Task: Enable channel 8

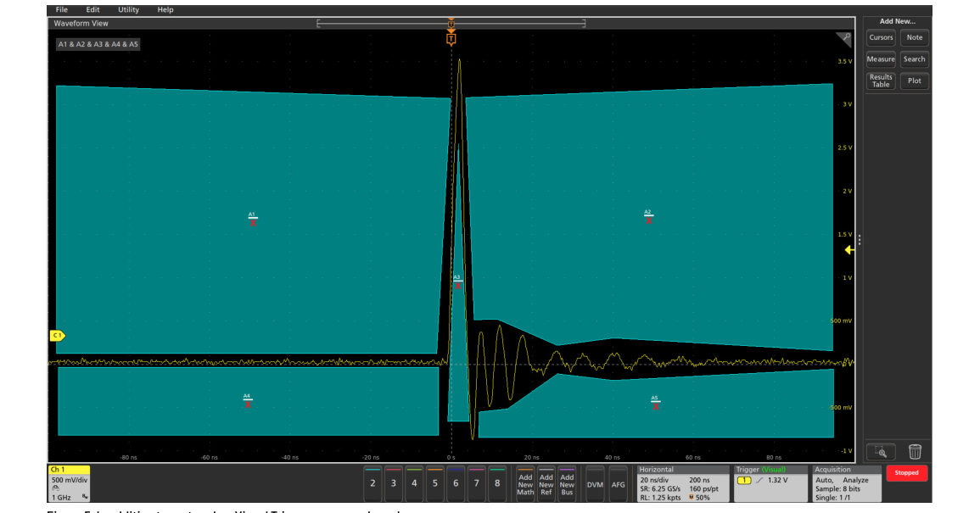Action: 497,482
